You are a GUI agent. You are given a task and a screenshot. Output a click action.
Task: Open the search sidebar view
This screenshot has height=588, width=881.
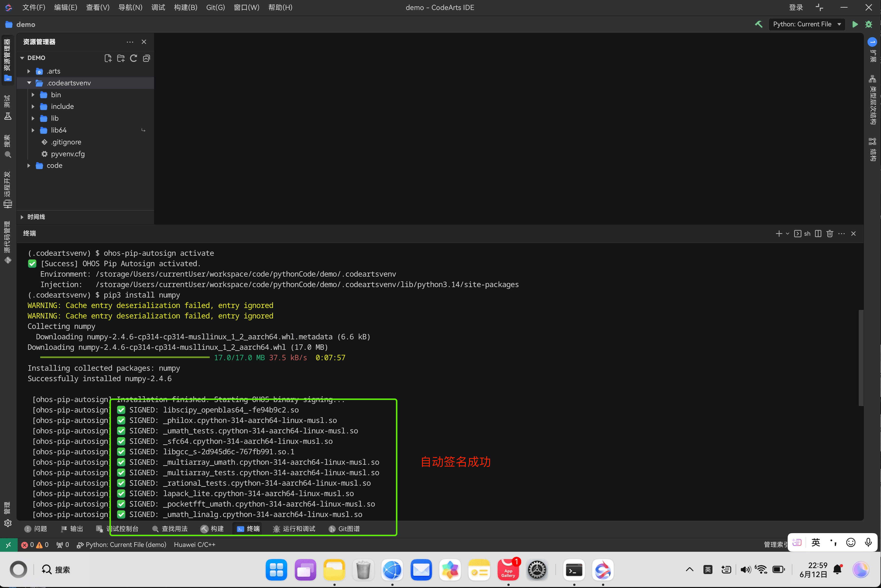coord(8,147)
